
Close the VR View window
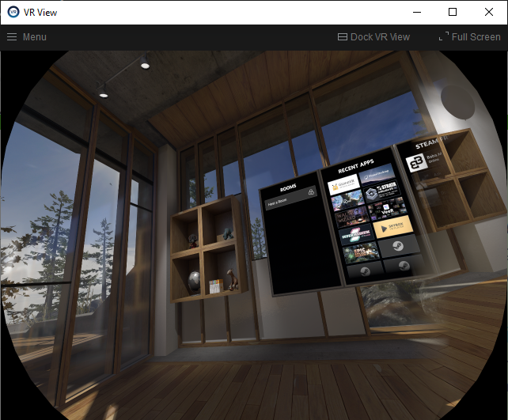(489, 13)
